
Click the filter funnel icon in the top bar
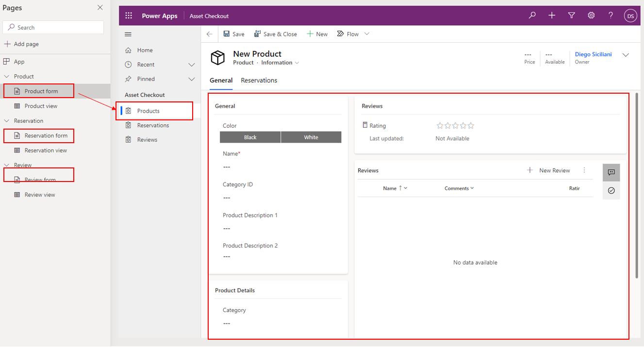click(571, 15)
